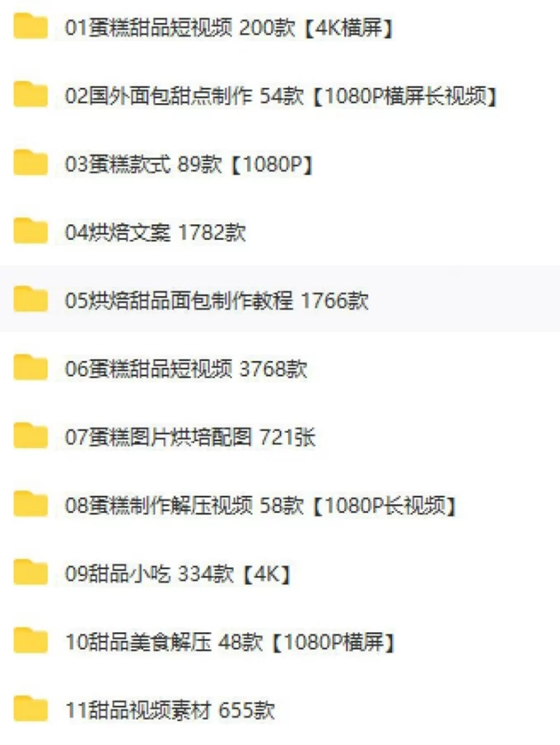The height and width of the screenshot is (745, 560).
Task: Click folder icon beside 07蛋糕图片烘培配图
Action: 30,436
